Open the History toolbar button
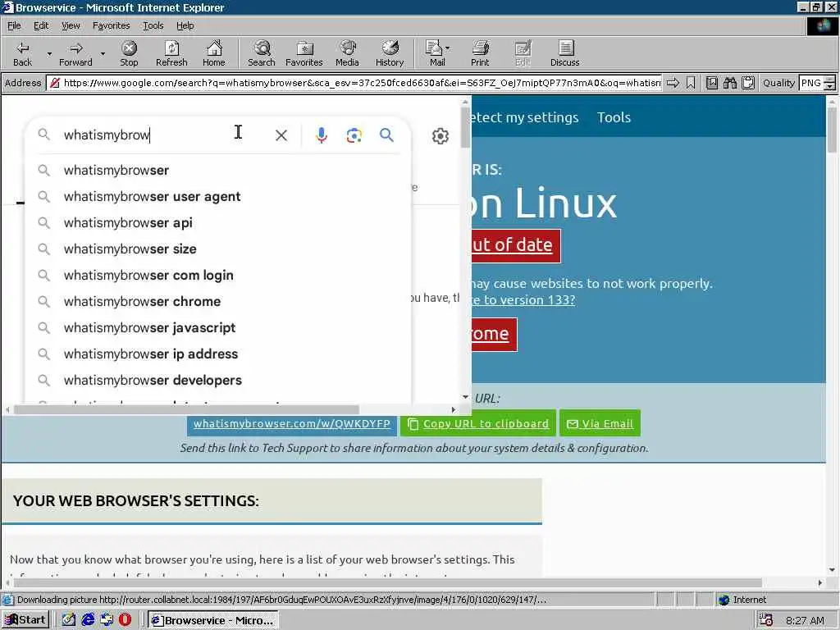 point(390,53)
